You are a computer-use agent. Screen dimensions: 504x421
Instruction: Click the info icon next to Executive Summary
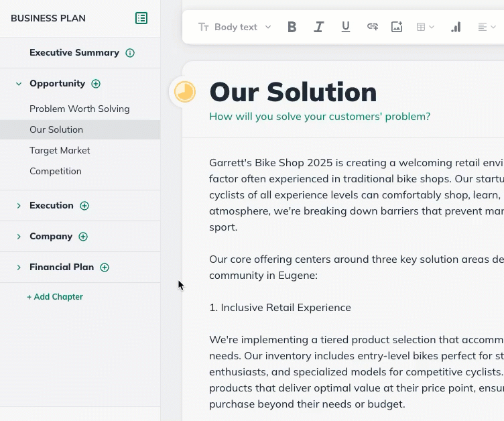click(x=130, y=53)
